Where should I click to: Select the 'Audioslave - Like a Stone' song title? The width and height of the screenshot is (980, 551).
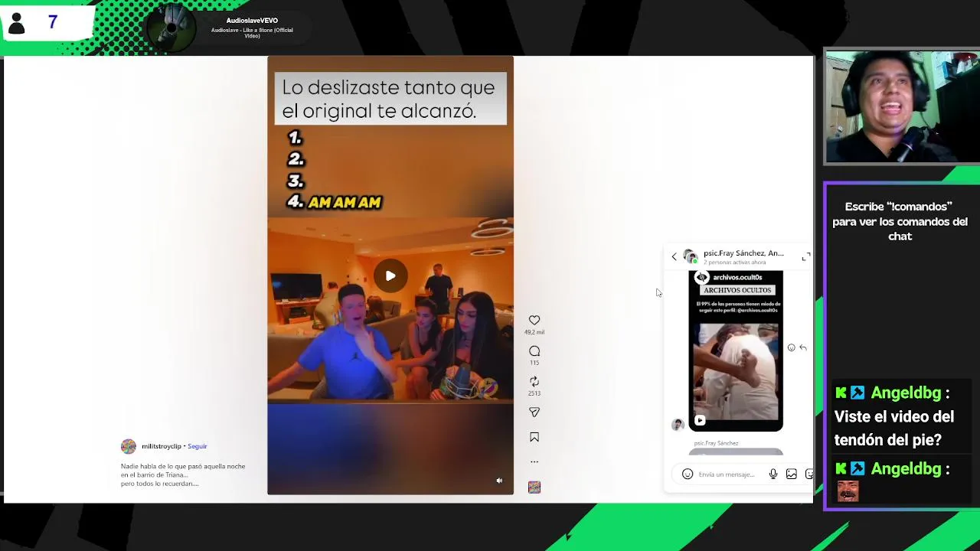click(x=252, y=33)
